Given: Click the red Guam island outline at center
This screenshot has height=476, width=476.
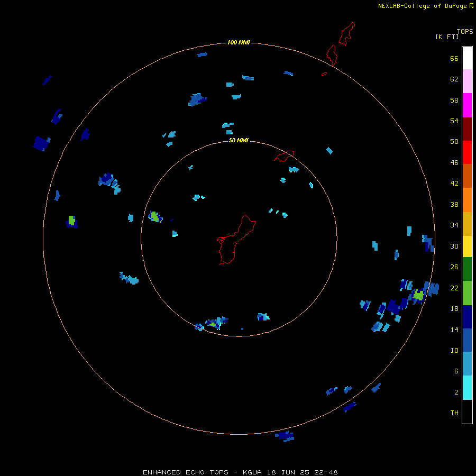Looking at the screenshot, I should coord(236,240).
